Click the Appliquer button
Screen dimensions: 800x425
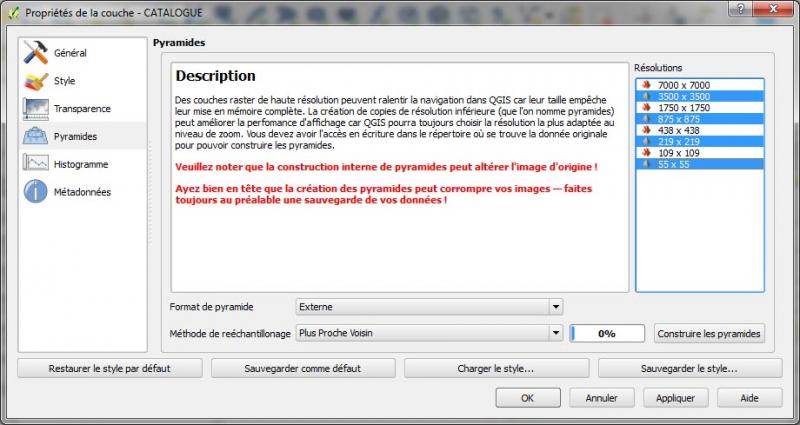coord(669,398)
